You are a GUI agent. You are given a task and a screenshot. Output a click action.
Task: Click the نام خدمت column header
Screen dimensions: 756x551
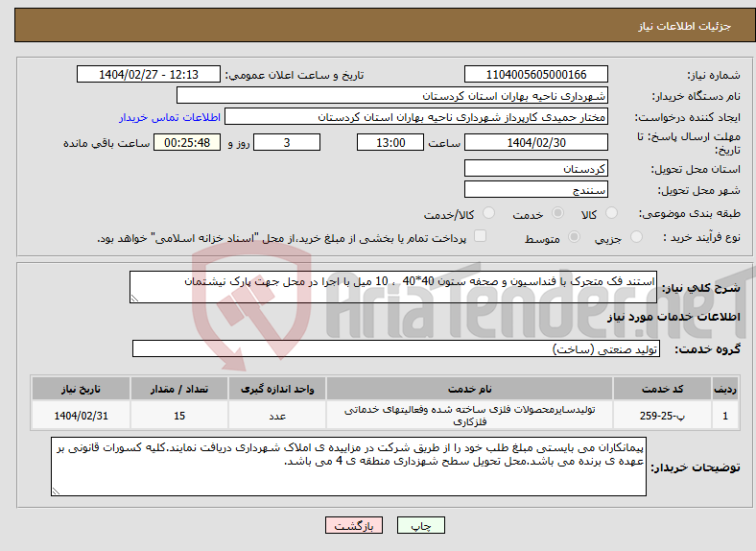tap(469, 389)
